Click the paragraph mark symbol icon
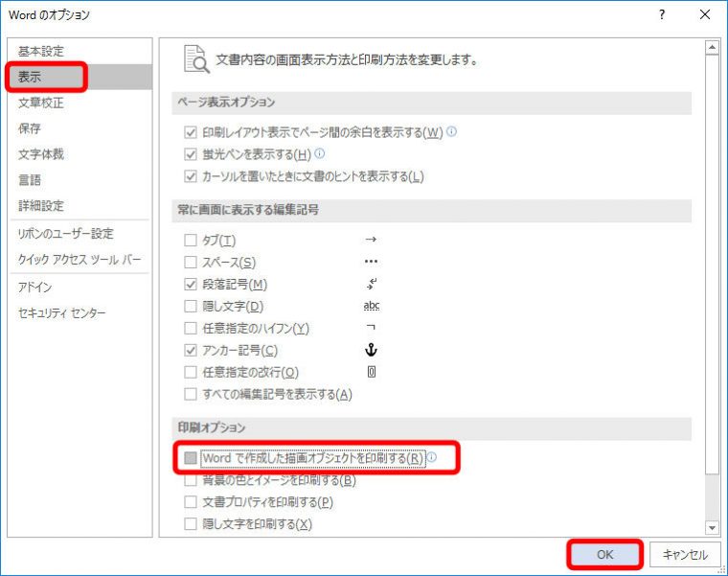The height and width of the screenshot is (576, 728). click(371, 284)
